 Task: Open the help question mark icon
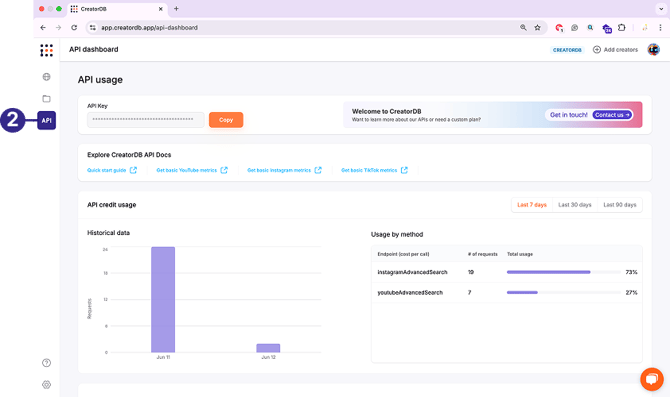coord(47,363)
